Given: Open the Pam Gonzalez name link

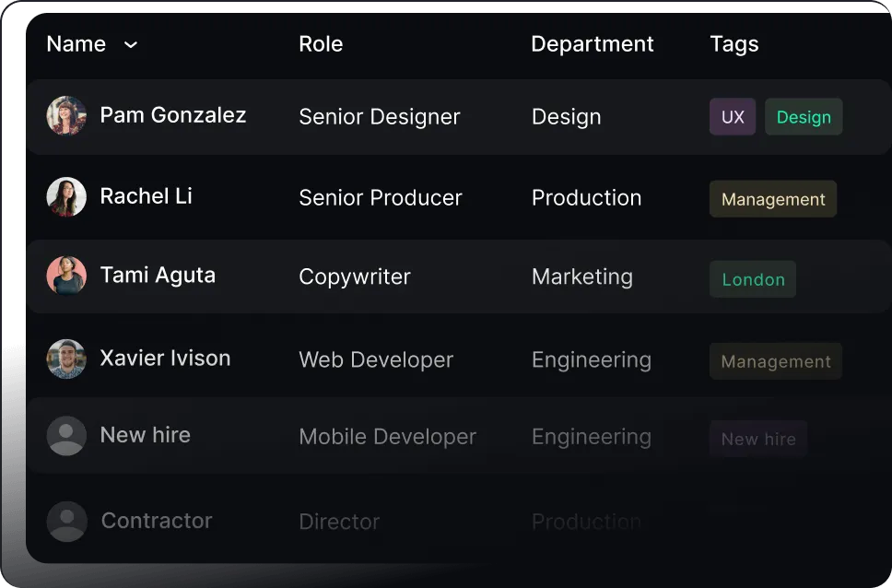Looking at the screenshot, I should [x=173, y=115].
